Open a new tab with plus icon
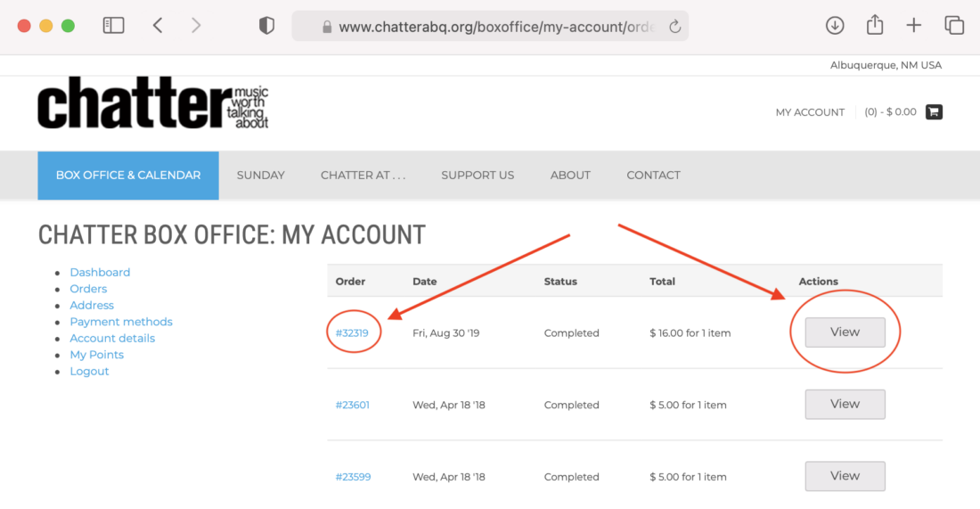This screenshot has height=509, width=980. tap(914, 26)
